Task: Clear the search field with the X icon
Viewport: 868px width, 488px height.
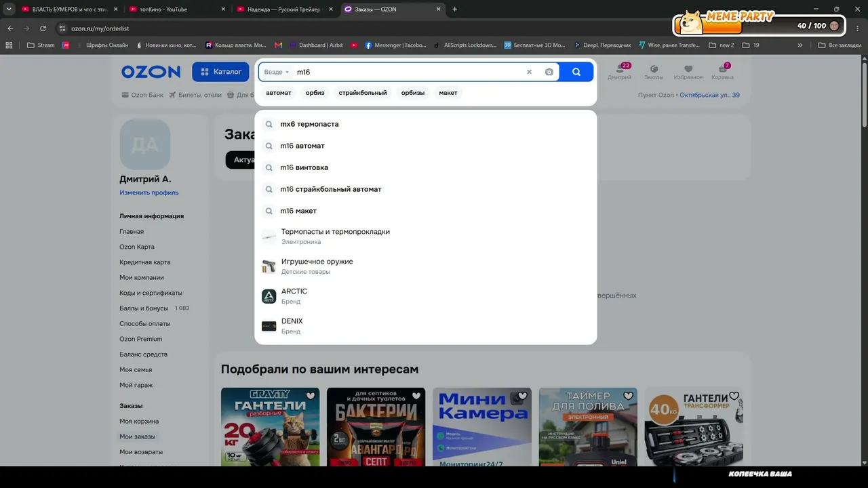Action: (530, 72)
